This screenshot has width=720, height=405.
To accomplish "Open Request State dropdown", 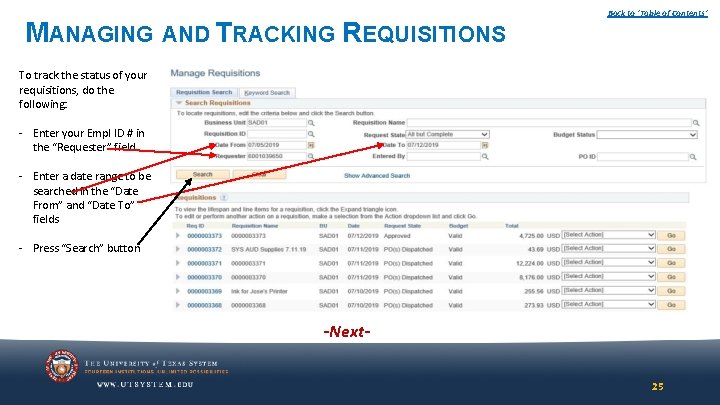I will tap(448, 134).
